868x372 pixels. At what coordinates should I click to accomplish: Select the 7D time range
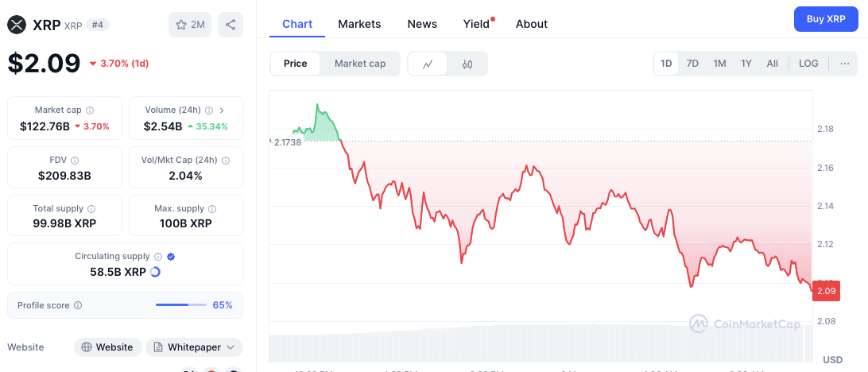pos(692,64)
